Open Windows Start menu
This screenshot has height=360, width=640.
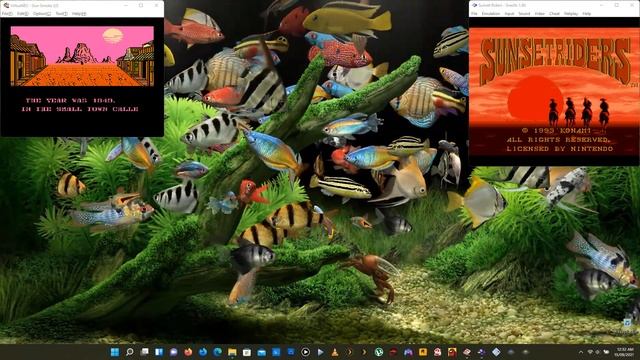115,352
